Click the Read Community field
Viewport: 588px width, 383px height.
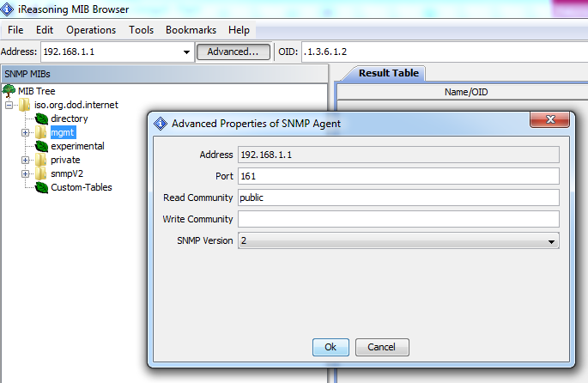[x=398, y=198]
